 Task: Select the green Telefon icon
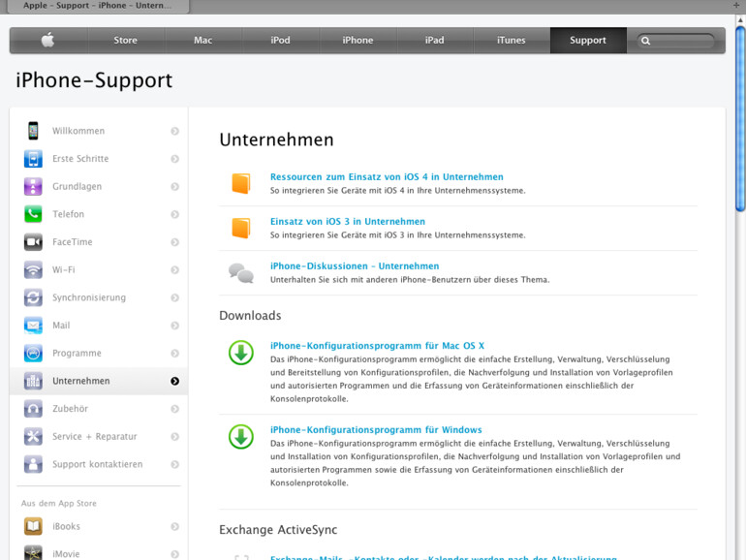click(33, 214)
